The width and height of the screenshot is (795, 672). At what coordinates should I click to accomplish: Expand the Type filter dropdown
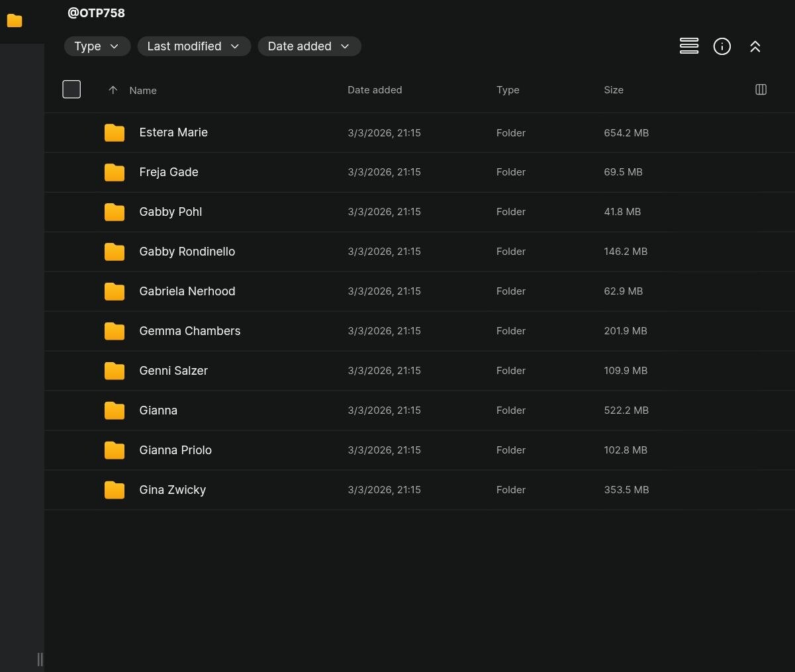[x=97, y=46]
